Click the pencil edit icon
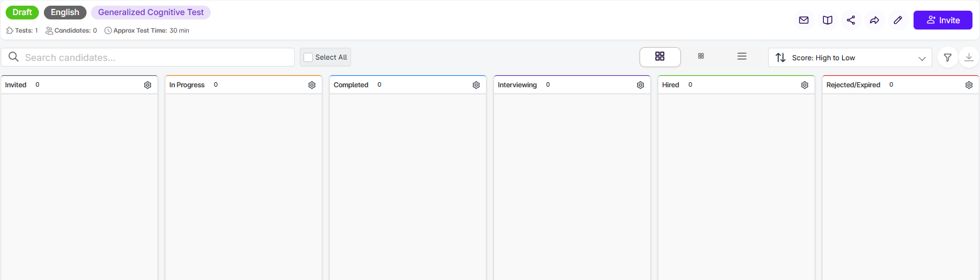Viewport: 980px width, 280px height. (898, 20)
